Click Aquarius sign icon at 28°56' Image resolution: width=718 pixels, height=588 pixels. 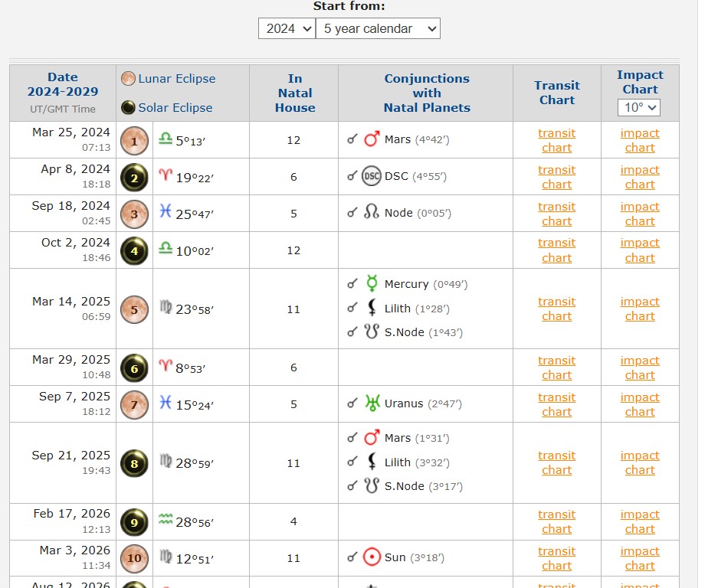point(166,519)
